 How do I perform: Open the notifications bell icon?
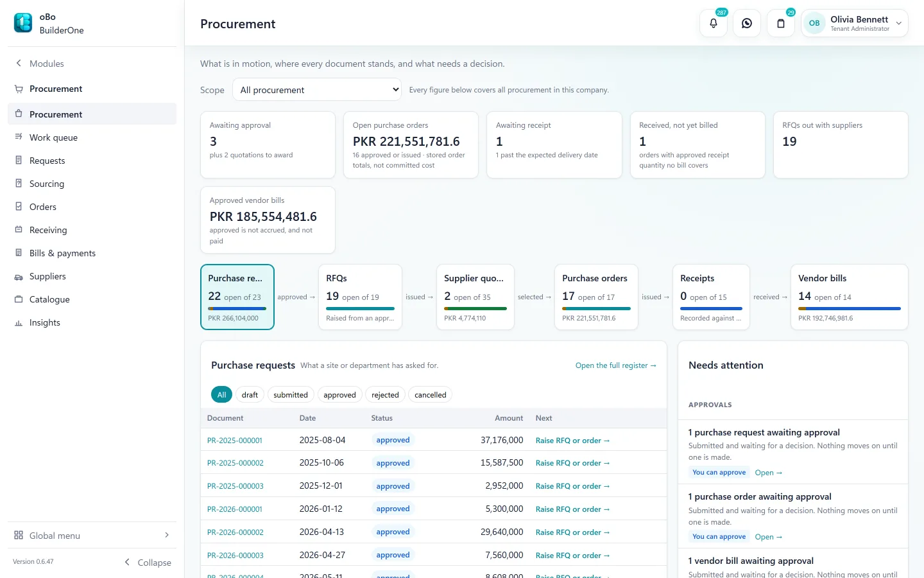pos(714,23)
